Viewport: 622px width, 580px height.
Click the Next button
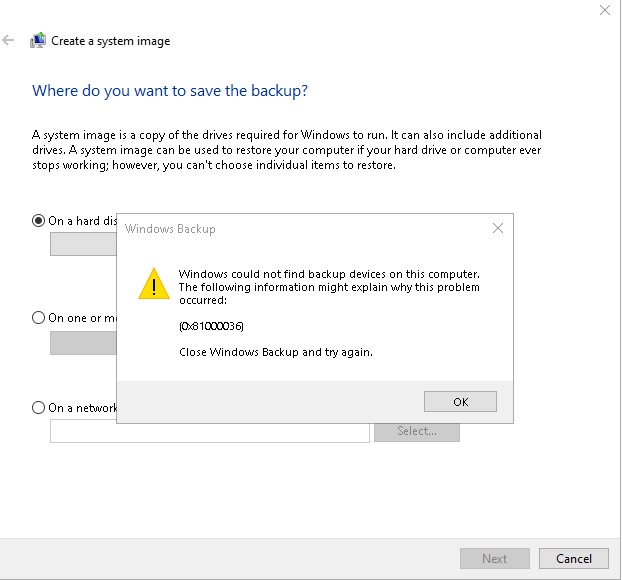[495, 559]
